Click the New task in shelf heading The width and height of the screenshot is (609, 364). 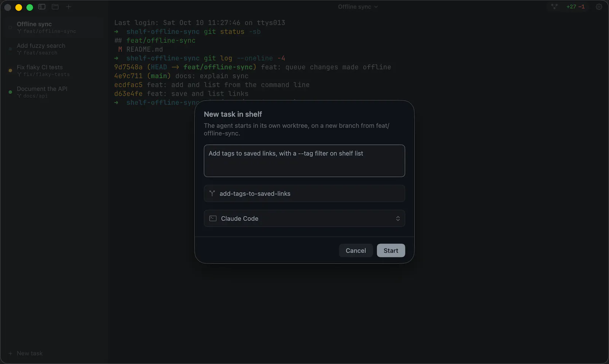(233, 114)
